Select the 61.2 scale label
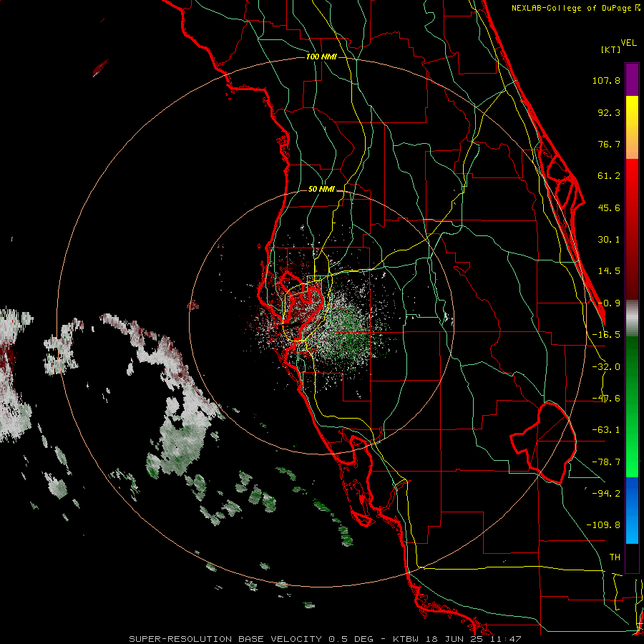 point(609,176)
